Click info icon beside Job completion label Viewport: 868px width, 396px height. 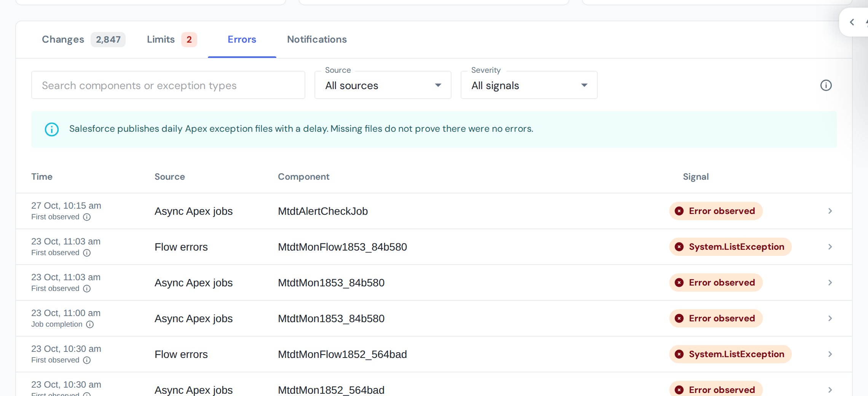tap(90, 324)
